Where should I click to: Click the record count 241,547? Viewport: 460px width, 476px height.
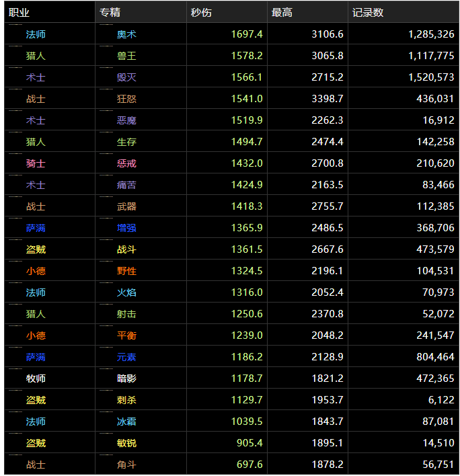[435, 335]
